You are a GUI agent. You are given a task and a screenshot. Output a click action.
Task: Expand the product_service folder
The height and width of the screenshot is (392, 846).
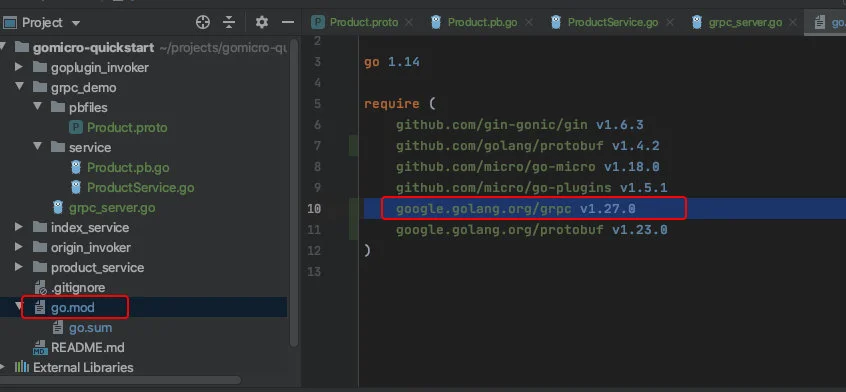[x=19, y=267]
